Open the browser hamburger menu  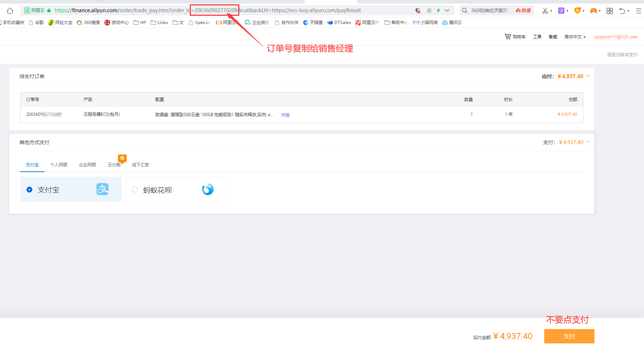pos(638,11)
